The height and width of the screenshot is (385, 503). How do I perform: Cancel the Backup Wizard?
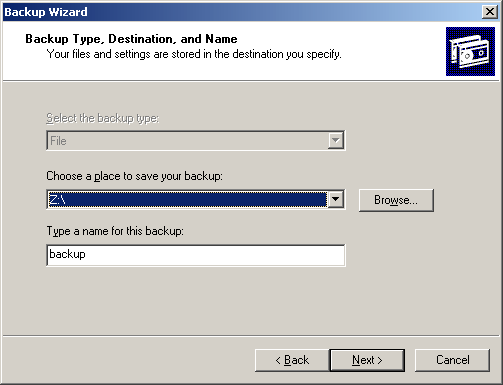coord(452,360)
